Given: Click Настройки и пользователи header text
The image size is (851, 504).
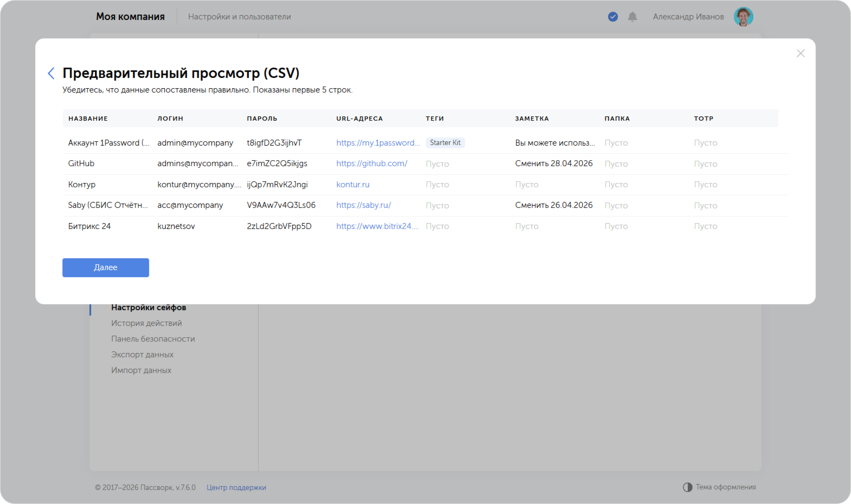Looking at the screenshot, I should pos(239,17).
